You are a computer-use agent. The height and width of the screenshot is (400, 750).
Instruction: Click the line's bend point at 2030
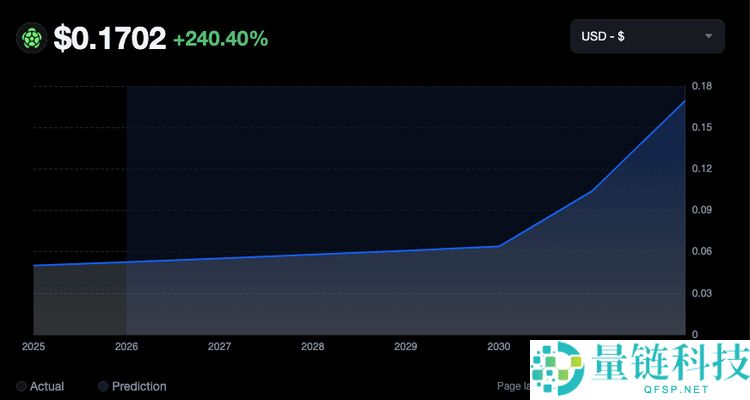(x=498, y=246)
